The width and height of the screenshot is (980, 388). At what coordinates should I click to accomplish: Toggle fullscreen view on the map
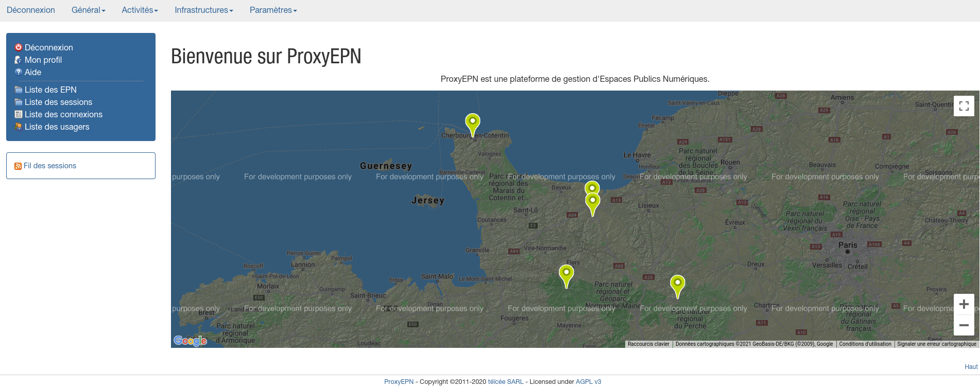point(964,106)
